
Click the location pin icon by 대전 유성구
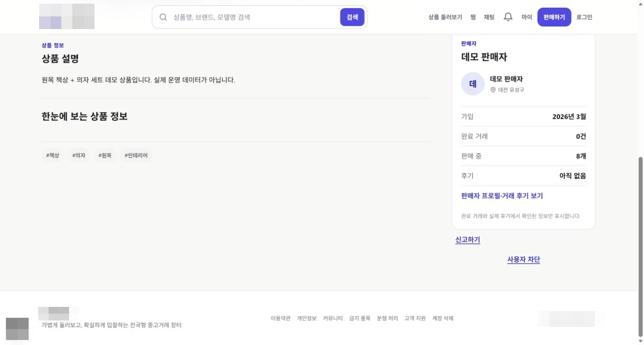493,90
